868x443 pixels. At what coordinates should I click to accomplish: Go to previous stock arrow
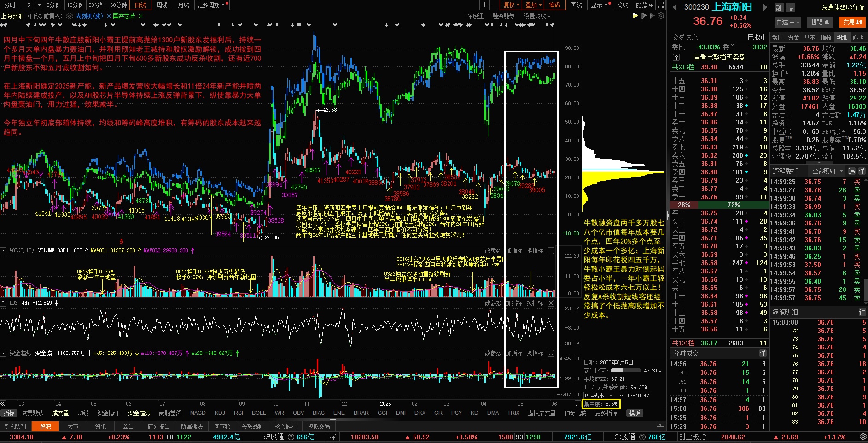pyautogui.click(x=675, y=7)
